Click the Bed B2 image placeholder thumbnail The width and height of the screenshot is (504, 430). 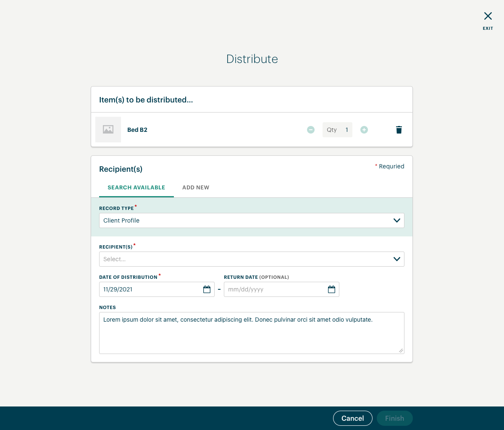[x=108, y=129]
